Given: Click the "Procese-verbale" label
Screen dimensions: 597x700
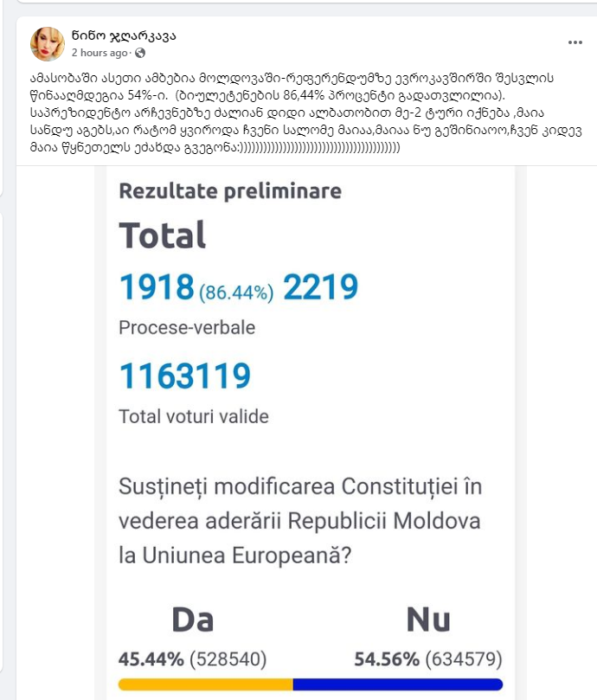Looking at the screenshot, I should coord(186,328).
